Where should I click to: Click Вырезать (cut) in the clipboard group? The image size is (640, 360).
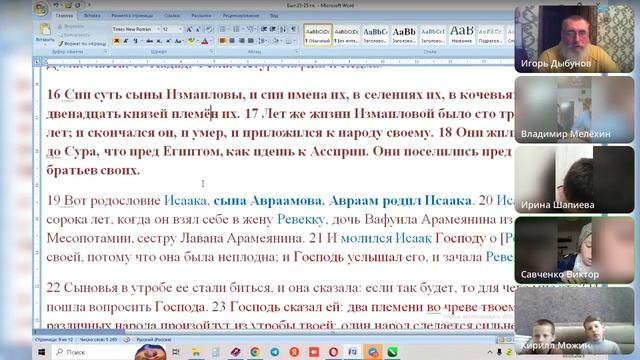[x=71, y=27]
